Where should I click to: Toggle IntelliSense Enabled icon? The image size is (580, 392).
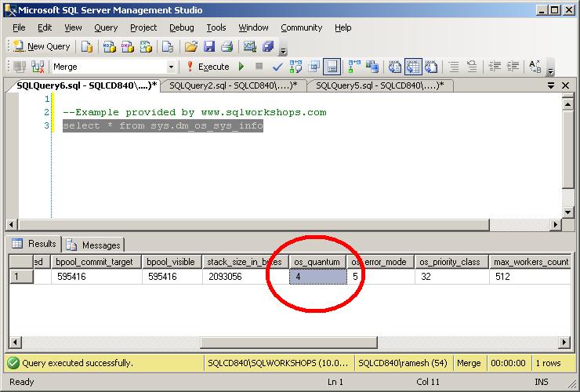tap(332, 67)
